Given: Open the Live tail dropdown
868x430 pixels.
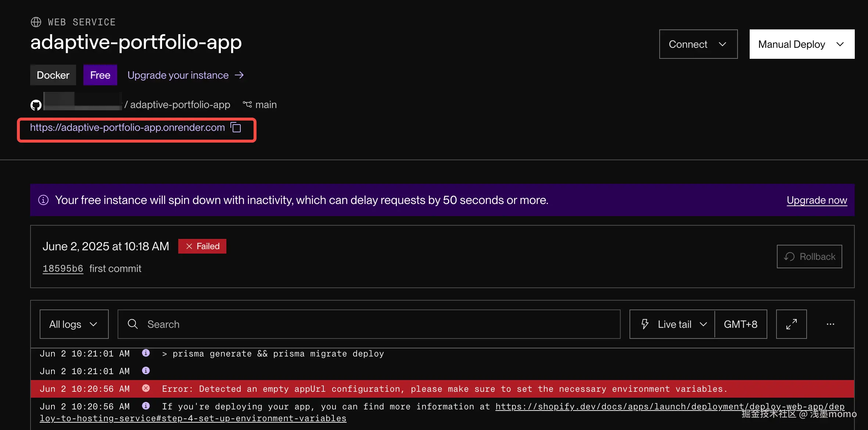Looking at the screenshot, I should tap(672, 324).
